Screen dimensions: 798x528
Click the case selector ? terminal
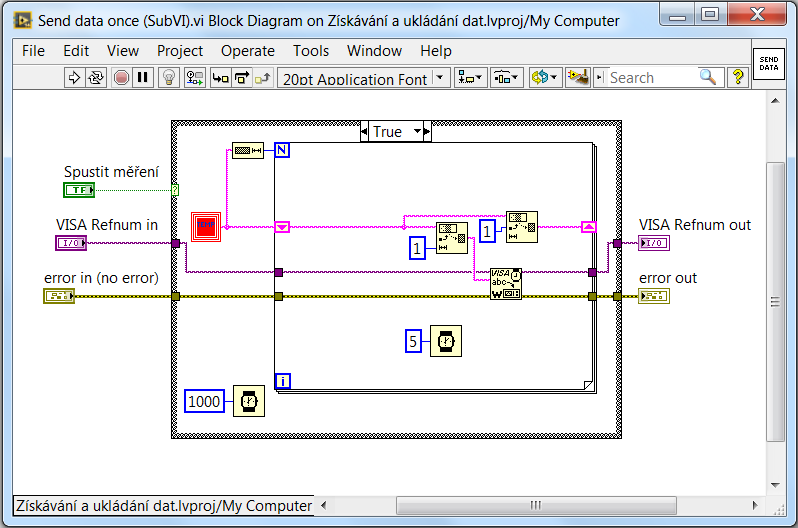175,190
